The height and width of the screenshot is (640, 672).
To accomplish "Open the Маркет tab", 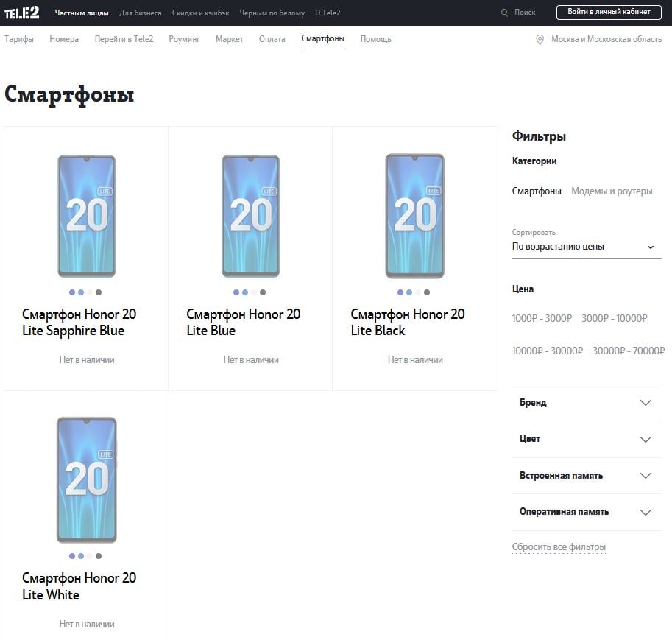I will pos(230,39).
